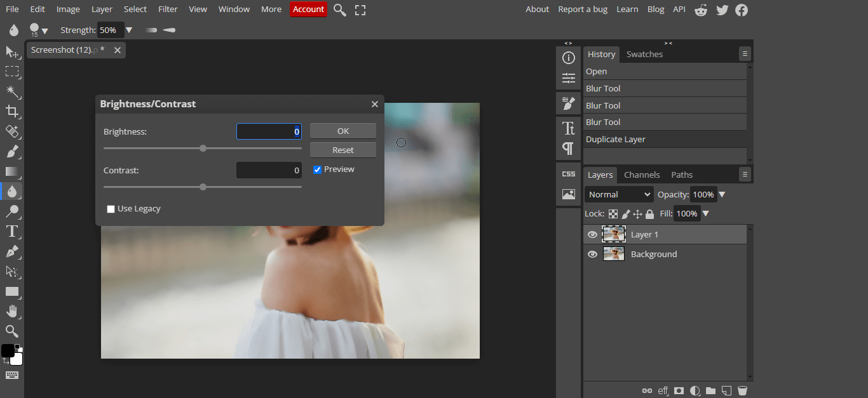This screenshot has width=868, height=398.
Task: Open the Strength dropdown in options bar
Action: [x=129, y=30]
